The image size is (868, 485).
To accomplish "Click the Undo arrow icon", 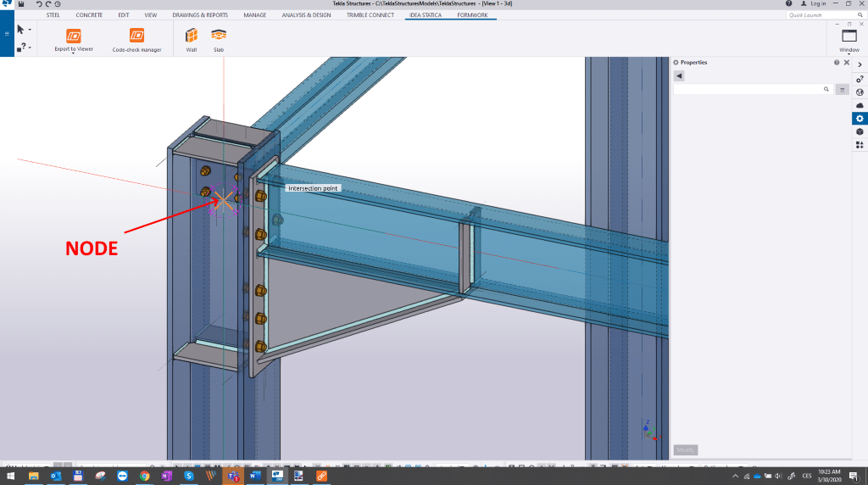I will tap(39, 4).
